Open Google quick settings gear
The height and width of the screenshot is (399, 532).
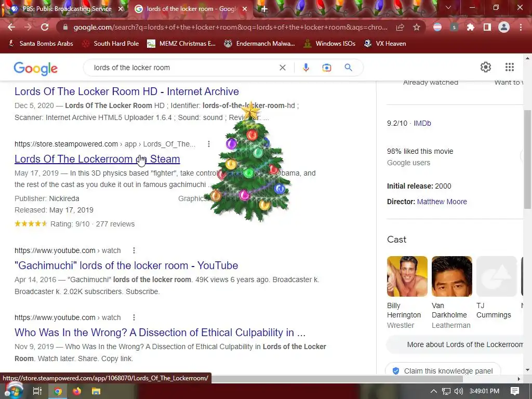click(x=486, y=67)
